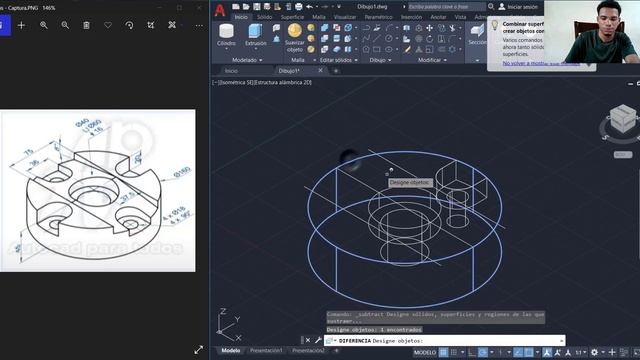Click Estructura alámbrica 2D visual style label

pos(283,82)
